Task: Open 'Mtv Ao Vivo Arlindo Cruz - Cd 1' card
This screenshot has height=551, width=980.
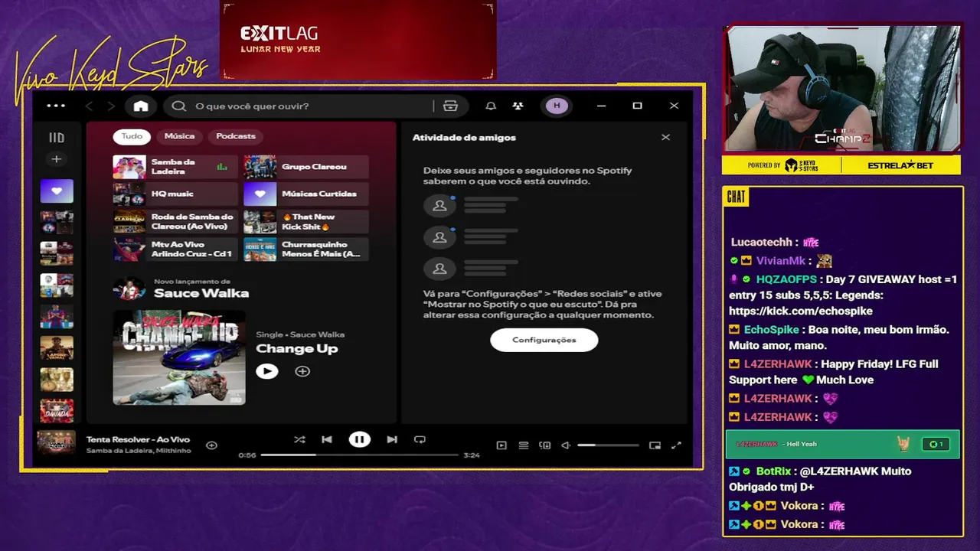Action: [175, 249]
